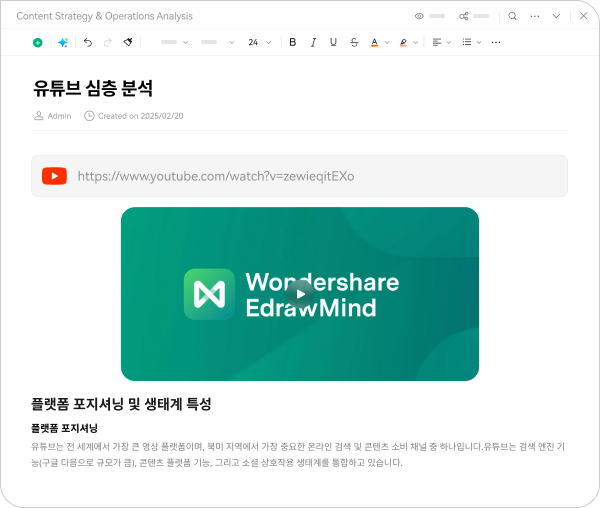Collapse panel with header chevron
The image size is (600, 508).
point(556,16)
